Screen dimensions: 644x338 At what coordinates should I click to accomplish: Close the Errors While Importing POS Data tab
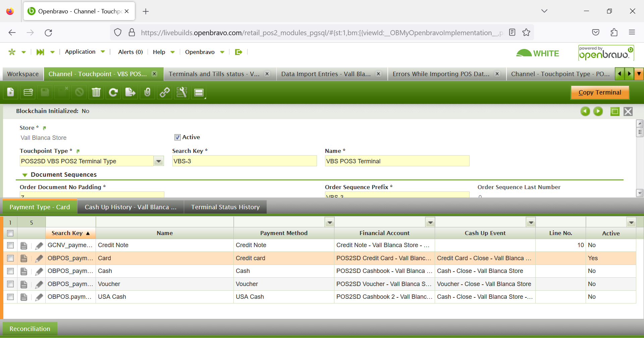coord(497,74)
